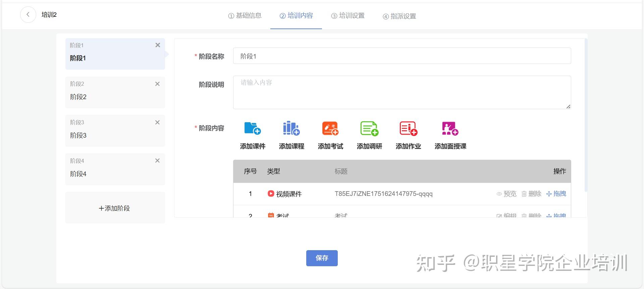
Task: Click the 标题 column header
Action: [341, 171]
